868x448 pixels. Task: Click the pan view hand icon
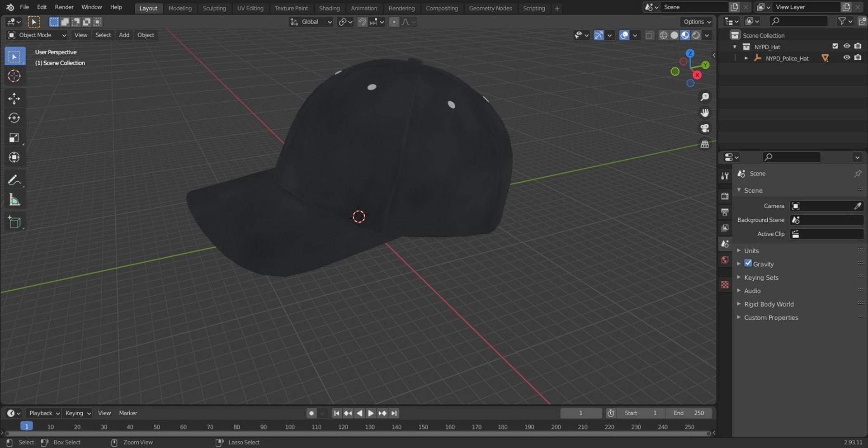pos(704,113)
